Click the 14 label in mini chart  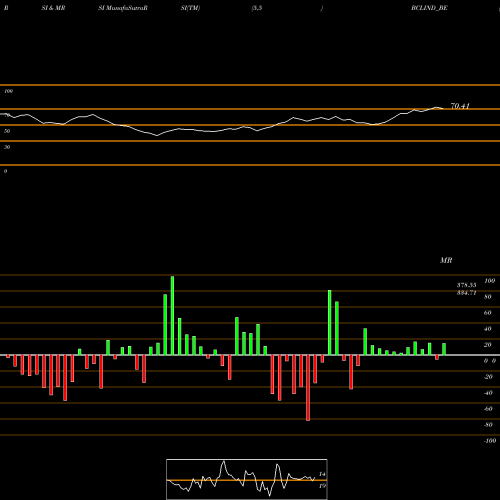tap(322, 474)
